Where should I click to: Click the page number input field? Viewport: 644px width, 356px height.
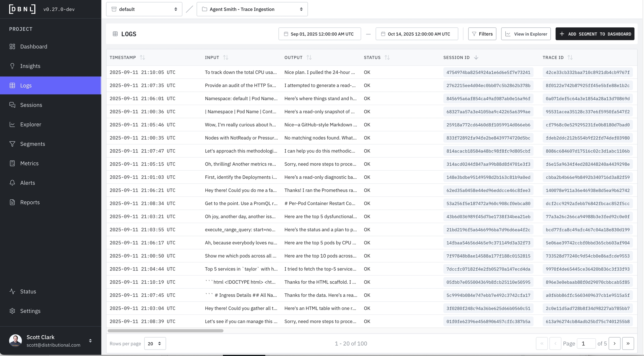tap(586, 343)
